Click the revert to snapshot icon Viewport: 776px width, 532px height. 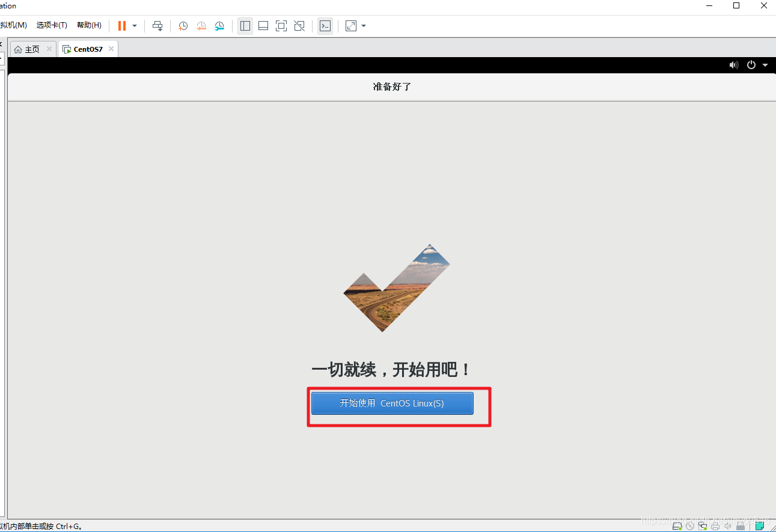click(201, 26)
